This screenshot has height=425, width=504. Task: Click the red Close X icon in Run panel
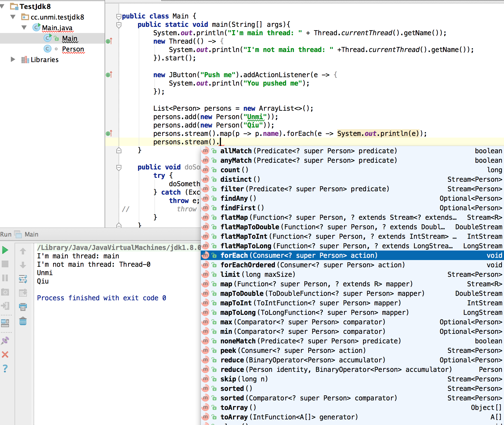(x=5, y=355)
